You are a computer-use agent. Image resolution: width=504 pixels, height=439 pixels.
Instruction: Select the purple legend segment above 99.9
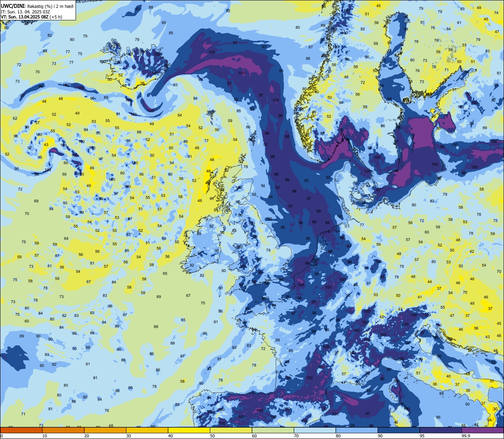tap(483, 430)
